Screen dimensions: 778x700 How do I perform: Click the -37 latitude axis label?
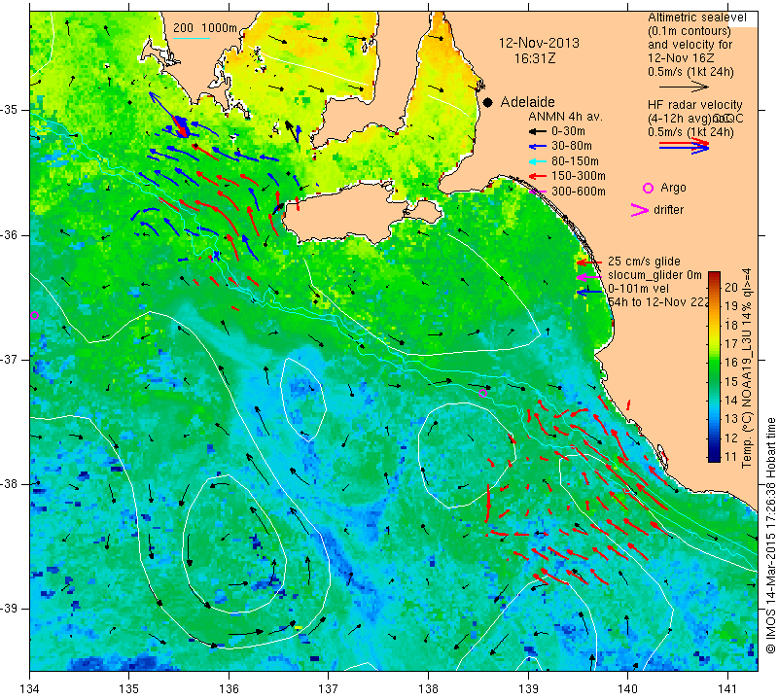pos(10,359)
